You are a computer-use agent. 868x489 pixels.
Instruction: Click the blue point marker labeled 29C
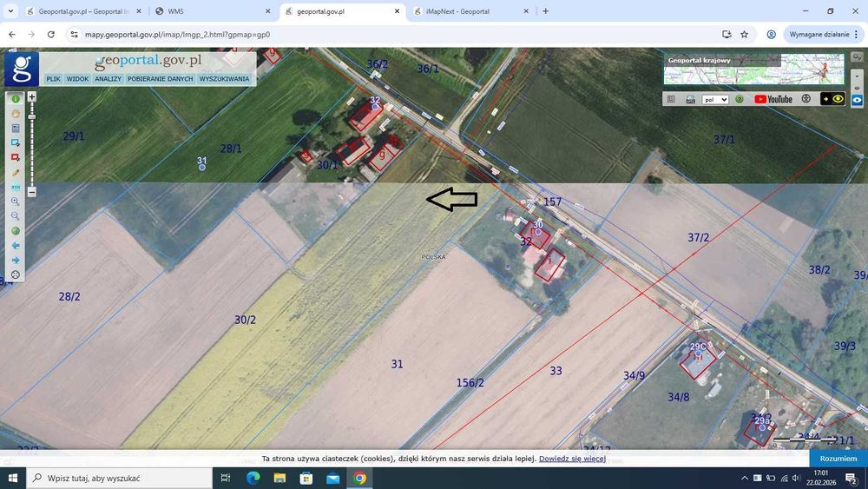tap(698, 353)
